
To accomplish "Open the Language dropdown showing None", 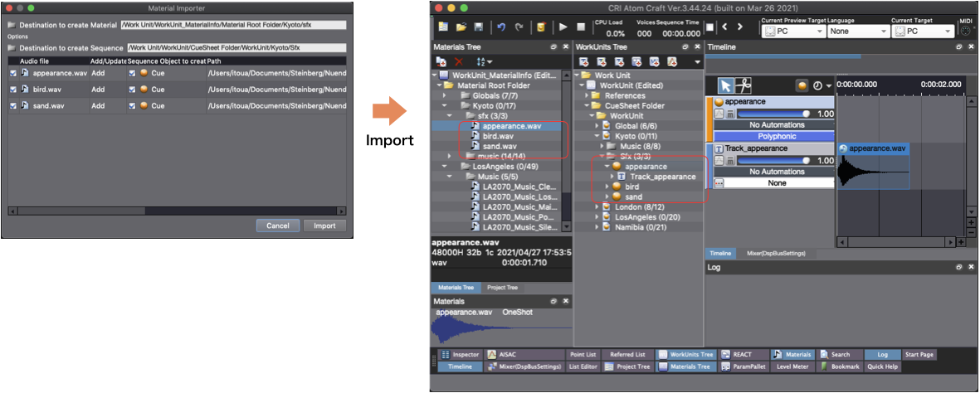I will (858, 32).
